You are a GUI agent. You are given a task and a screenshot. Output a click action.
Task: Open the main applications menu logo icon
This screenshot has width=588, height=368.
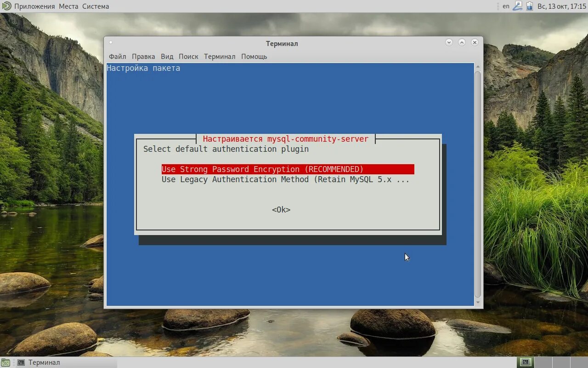(x=7, y=6)
